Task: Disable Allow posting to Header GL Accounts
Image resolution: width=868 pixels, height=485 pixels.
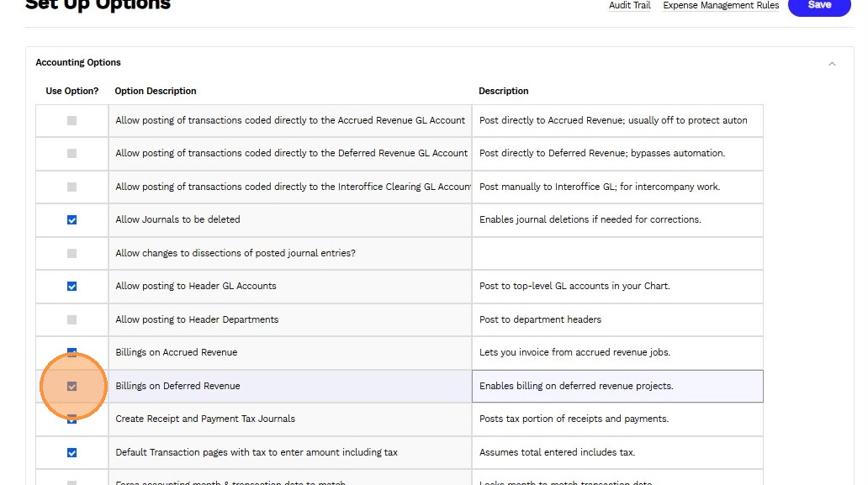Action: pyautogui.click(x=71, y=287)
